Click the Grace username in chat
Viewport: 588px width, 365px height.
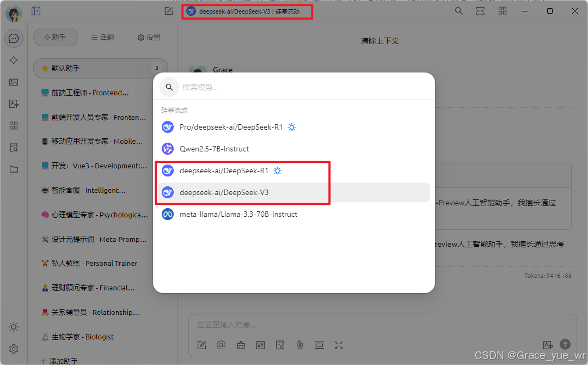[x=223, y=70]
